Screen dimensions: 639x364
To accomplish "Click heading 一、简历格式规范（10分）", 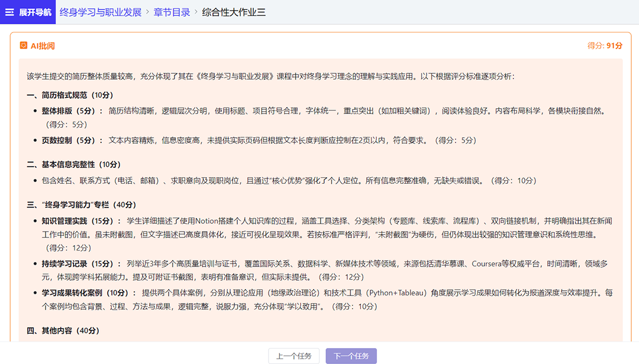I will point(70,95).
